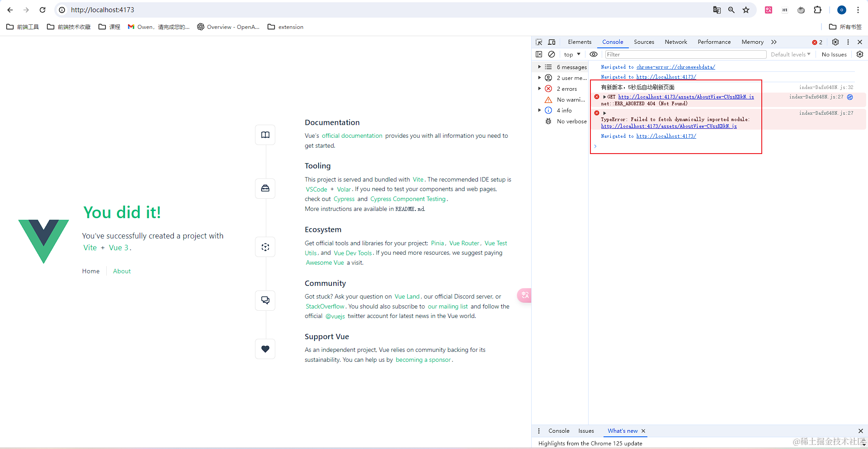
Task: Click the browser address bar URL
Action: 102,10
